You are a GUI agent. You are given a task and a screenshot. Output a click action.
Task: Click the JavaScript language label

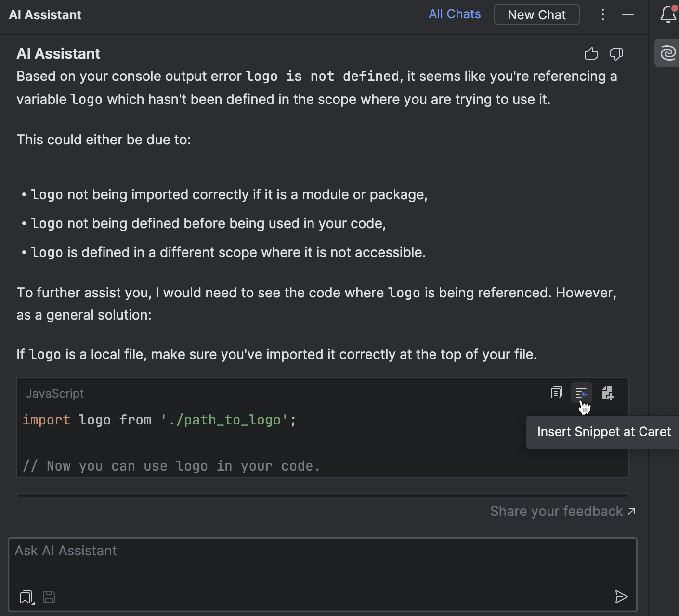(x=55, y=394)
